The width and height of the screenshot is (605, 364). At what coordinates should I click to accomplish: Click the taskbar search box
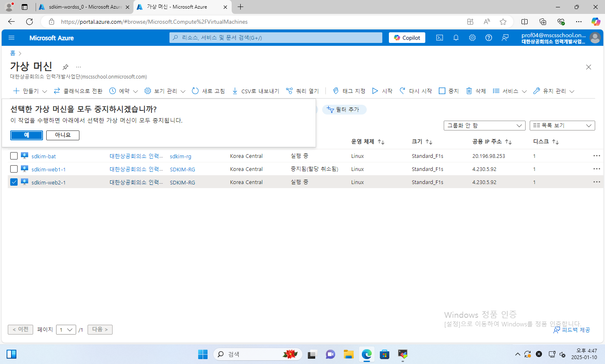(x=258, y=354)
